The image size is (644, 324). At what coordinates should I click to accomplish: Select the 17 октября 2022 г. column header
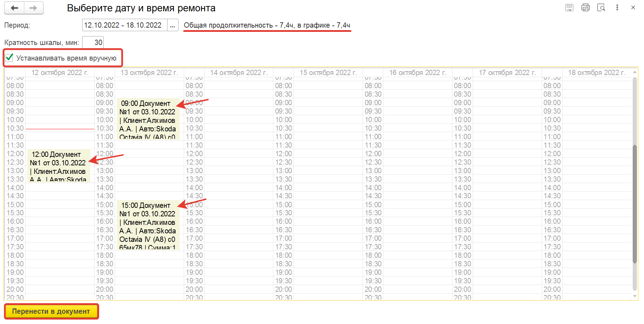tap(507, 73)
